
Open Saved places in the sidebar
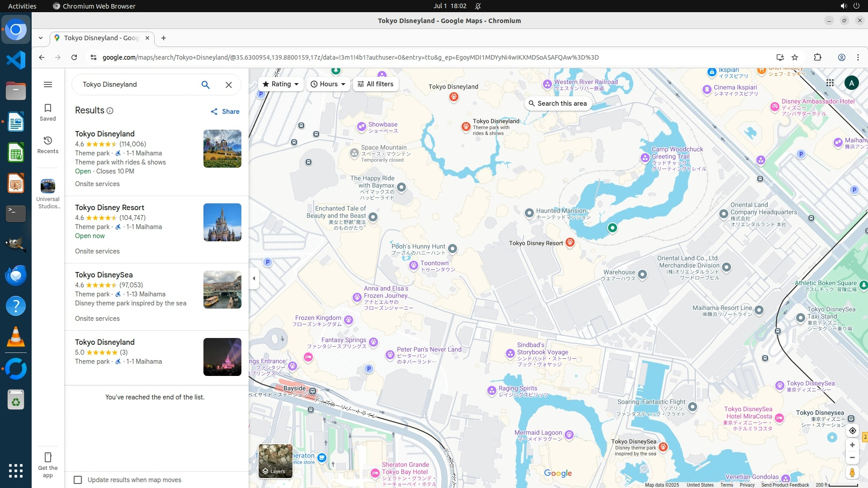tap(48, 112)
